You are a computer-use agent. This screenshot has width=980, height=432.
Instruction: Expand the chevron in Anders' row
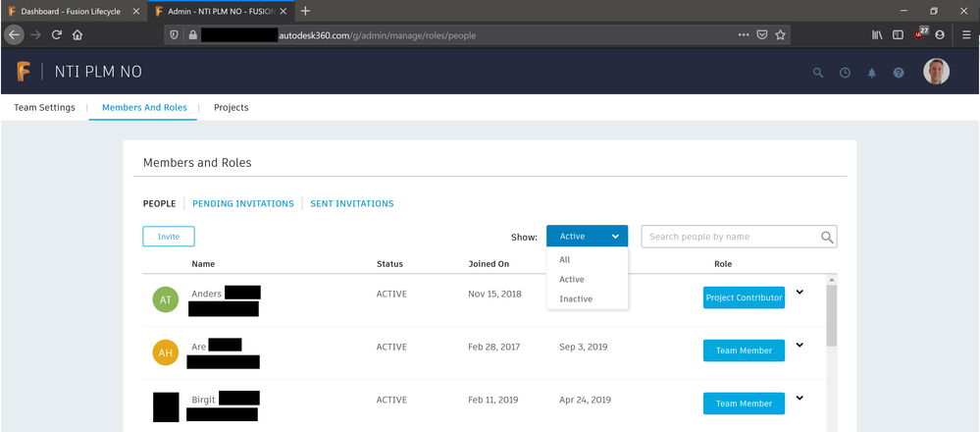click(799, 292)
